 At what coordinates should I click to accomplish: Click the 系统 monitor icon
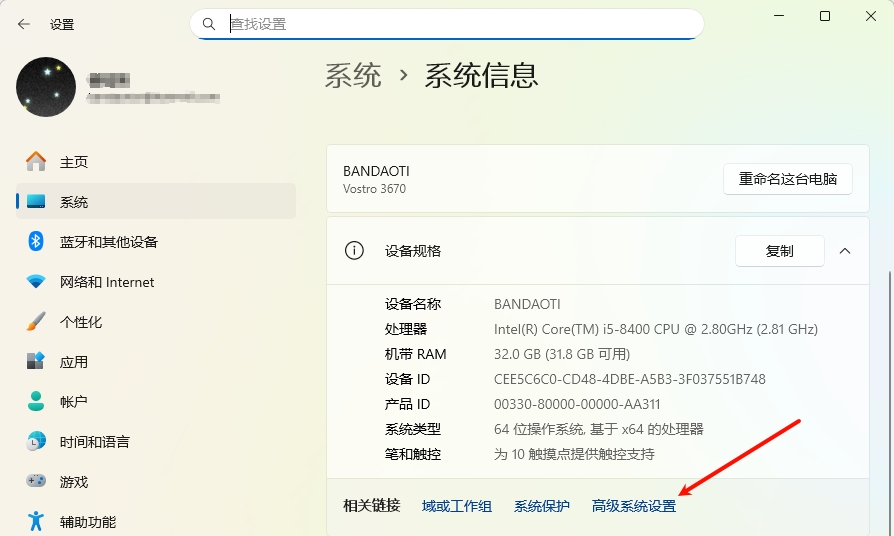(36, 201)
